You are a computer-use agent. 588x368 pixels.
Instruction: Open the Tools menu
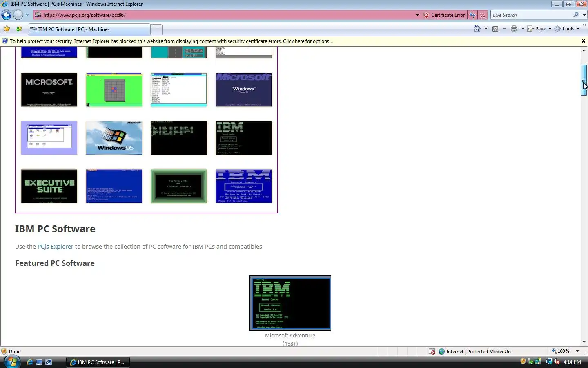pyautogui.click(x=567, y=29)
